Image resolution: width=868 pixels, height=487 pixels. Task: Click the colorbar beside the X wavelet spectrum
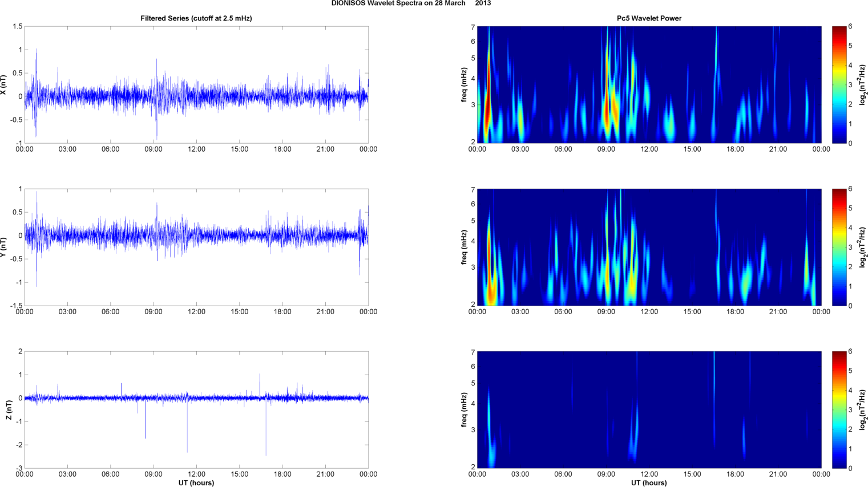839,84
